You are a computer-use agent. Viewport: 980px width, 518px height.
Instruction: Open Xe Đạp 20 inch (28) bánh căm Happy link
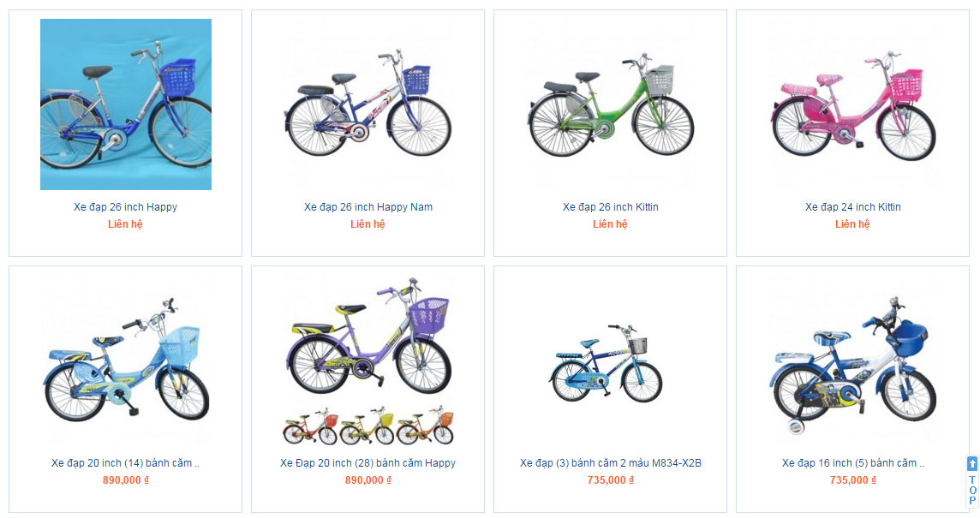coord(368,463)
